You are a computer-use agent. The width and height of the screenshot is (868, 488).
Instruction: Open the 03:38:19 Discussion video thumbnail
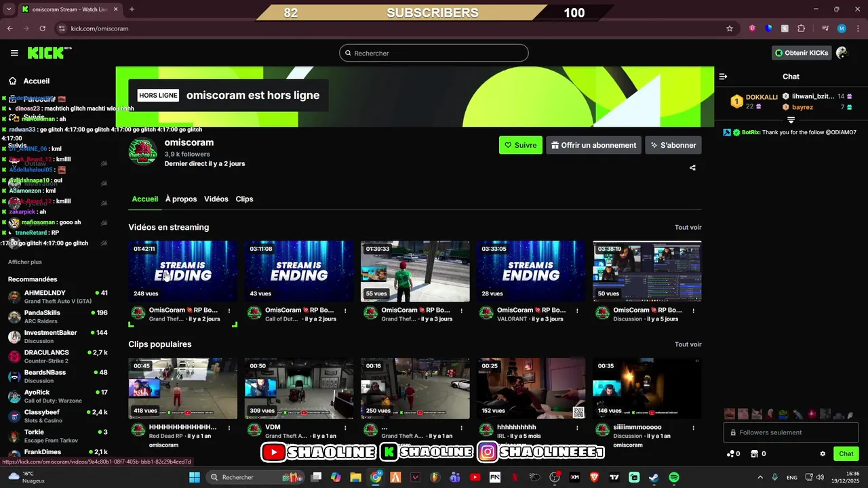647,271
